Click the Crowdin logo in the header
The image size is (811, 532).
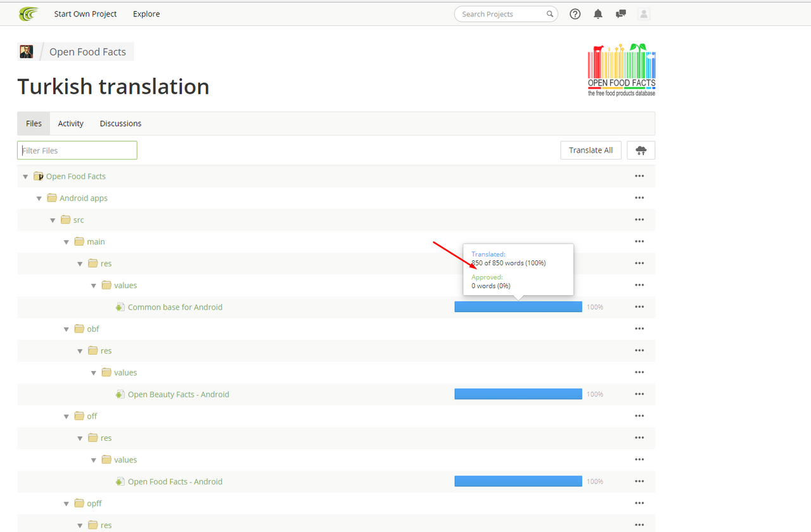pos(29,13)
